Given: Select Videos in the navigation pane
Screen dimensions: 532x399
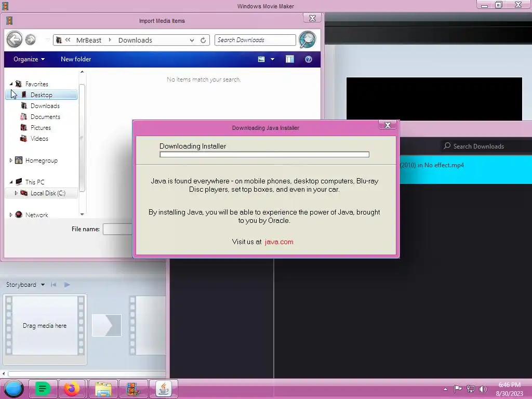Looking at the screenshot, I should [x=39, y=138].
